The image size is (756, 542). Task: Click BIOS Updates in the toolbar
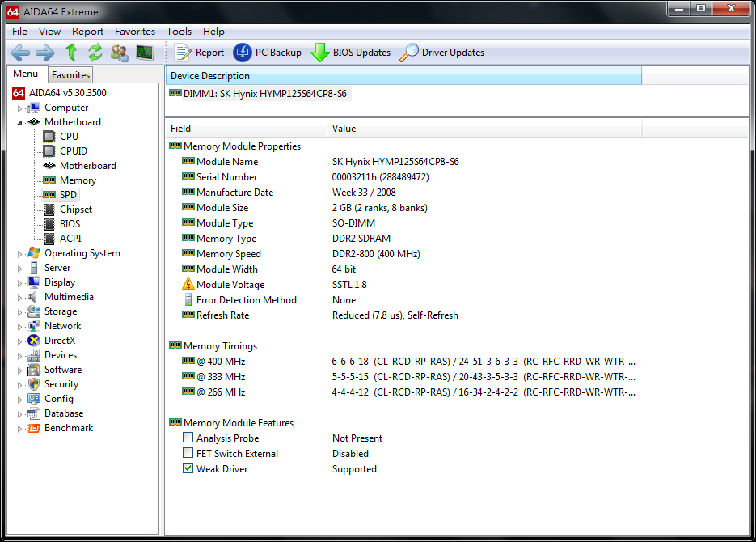pyautogui.click(x=351, y=53)
